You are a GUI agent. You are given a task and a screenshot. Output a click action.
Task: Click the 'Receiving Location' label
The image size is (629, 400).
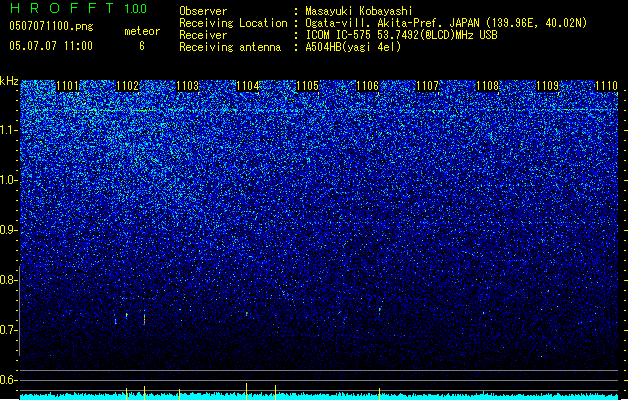coord(233,23)
